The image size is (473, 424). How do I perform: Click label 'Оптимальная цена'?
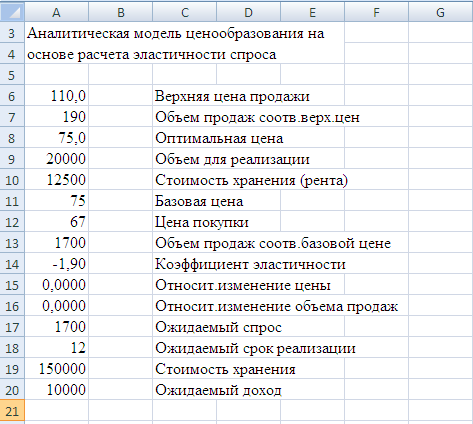tap(219, 138)
